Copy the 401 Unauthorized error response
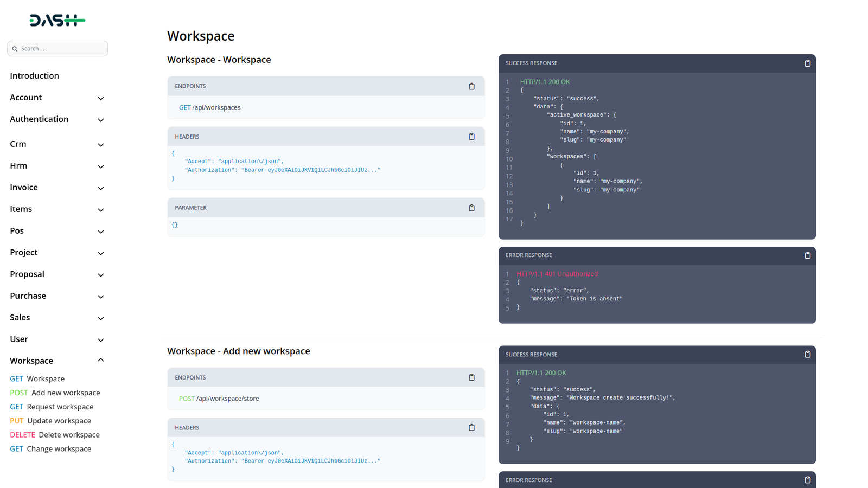The width and height of the screenshot is (868, 488). [x=807, y=255]
